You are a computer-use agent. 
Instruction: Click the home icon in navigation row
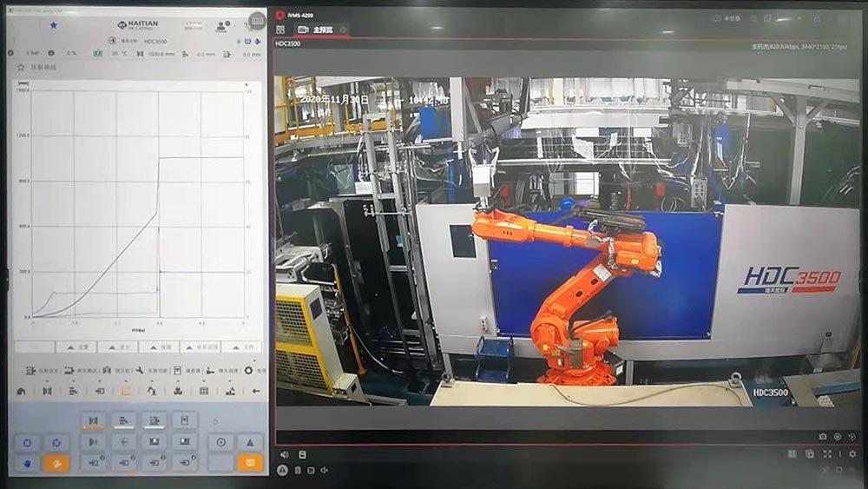21,391
